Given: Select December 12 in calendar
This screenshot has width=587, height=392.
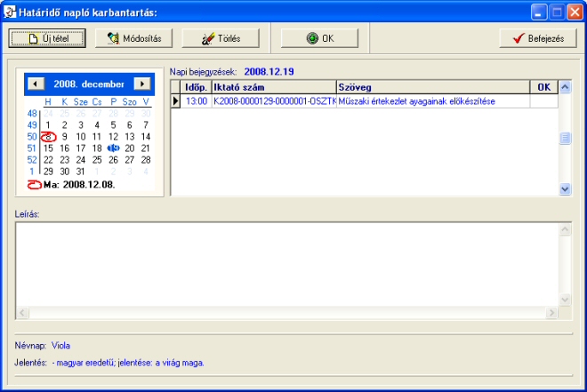Looking at the screenshot, I should click(113, 137).
